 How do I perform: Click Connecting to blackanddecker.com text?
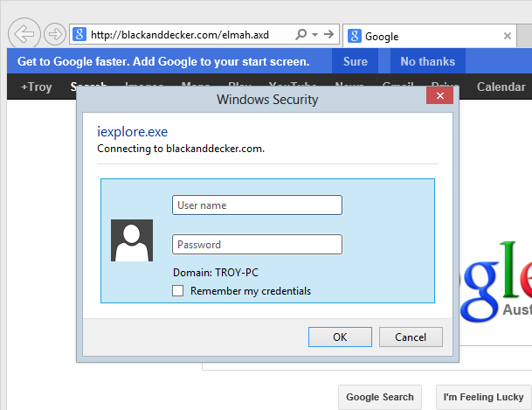pos(181,149)
